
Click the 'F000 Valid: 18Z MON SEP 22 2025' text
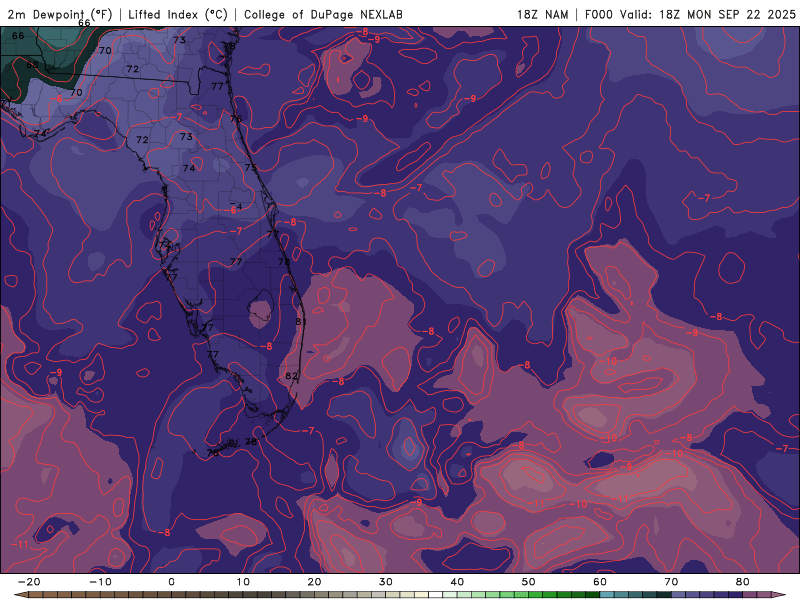[690, 14]
